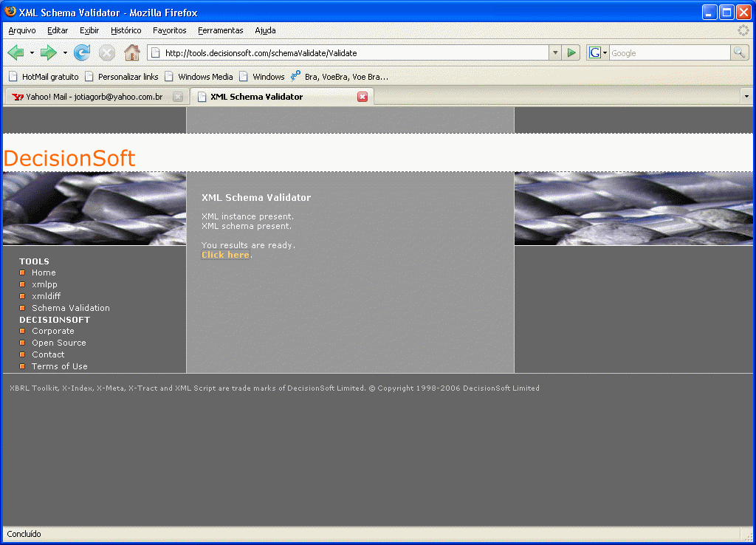Click the Concluído status bar text
This screenshot has width=756, height=545.
24,534
